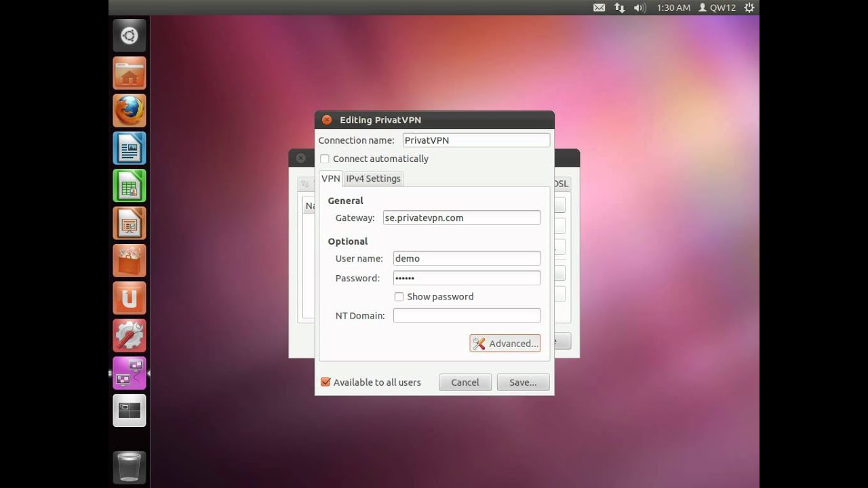Open LibreOffice Writer from the launcher
The height and width of the screenshot is (488, 868).
tap(129, 148)
